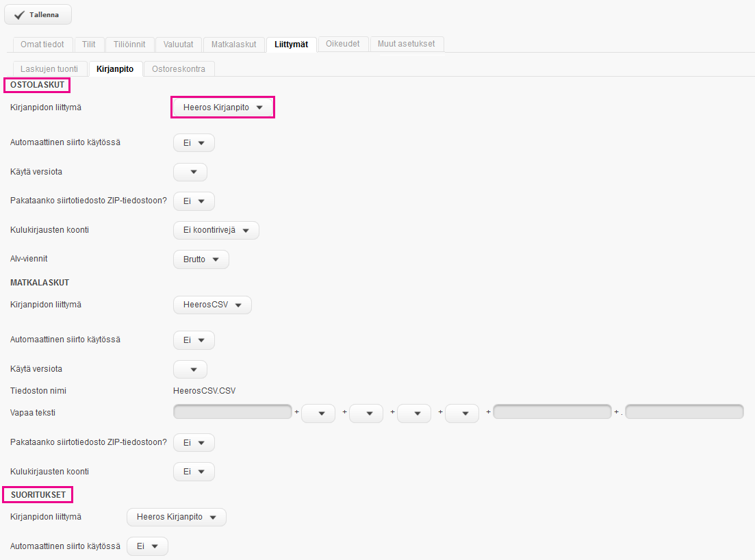This screenshot has width=755, height=560.
Task: Open Ei koontirivejä dropdown
Action: pyautogui.click(x=216, y=231)
